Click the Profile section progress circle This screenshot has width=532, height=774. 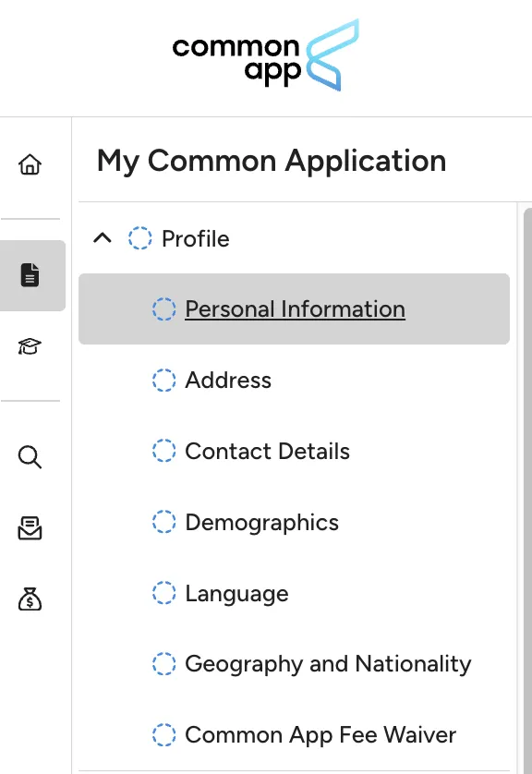[140, 238]
